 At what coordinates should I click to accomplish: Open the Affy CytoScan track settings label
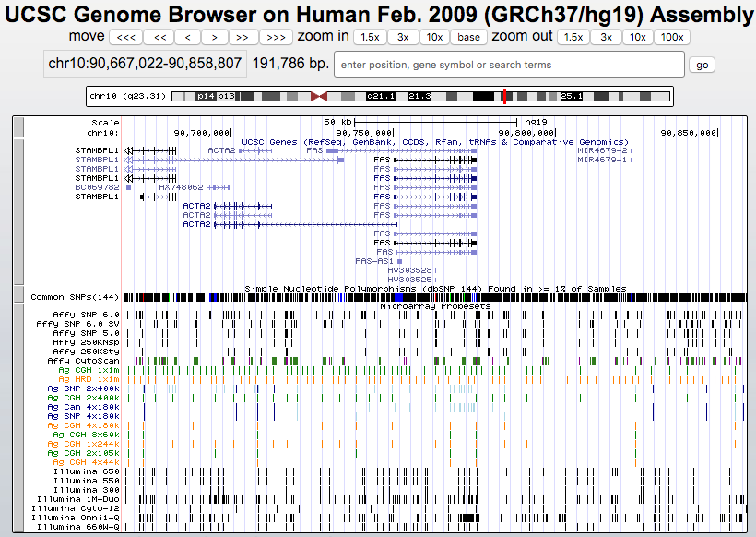pyautogui.click(x=84, y=361)
